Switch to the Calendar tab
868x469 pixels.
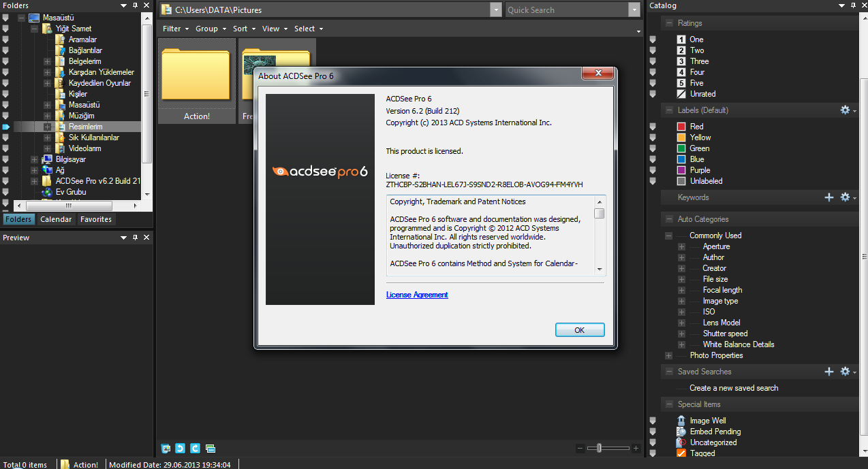tap(56, 219)
